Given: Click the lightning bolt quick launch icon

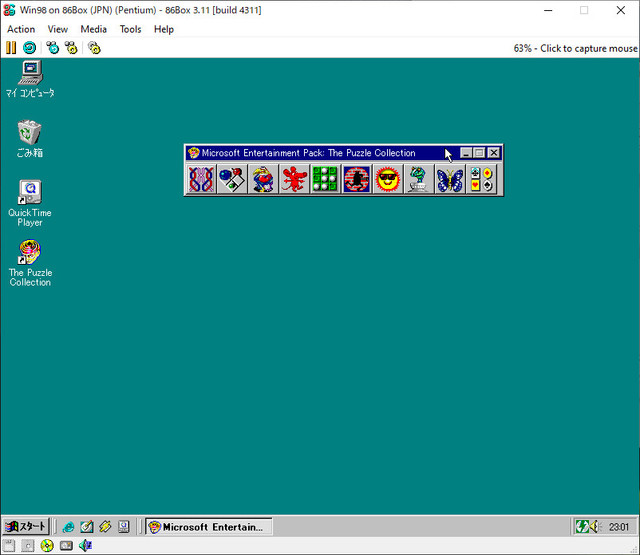Looking at the screenshot, I should [105, 527].
